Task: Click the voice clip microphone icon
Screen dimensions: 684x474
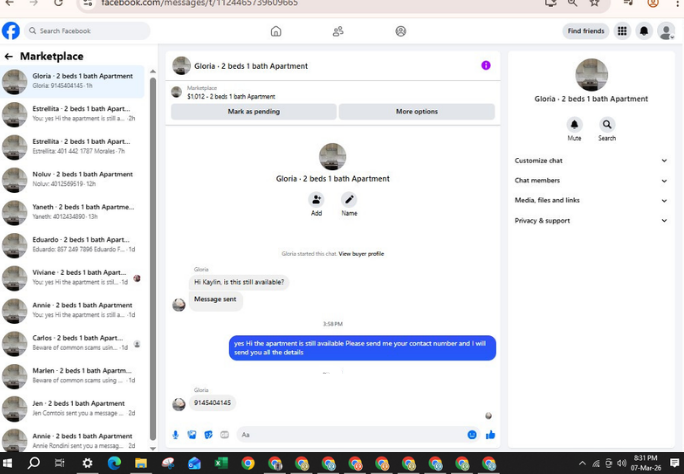Action: (175, 435)
